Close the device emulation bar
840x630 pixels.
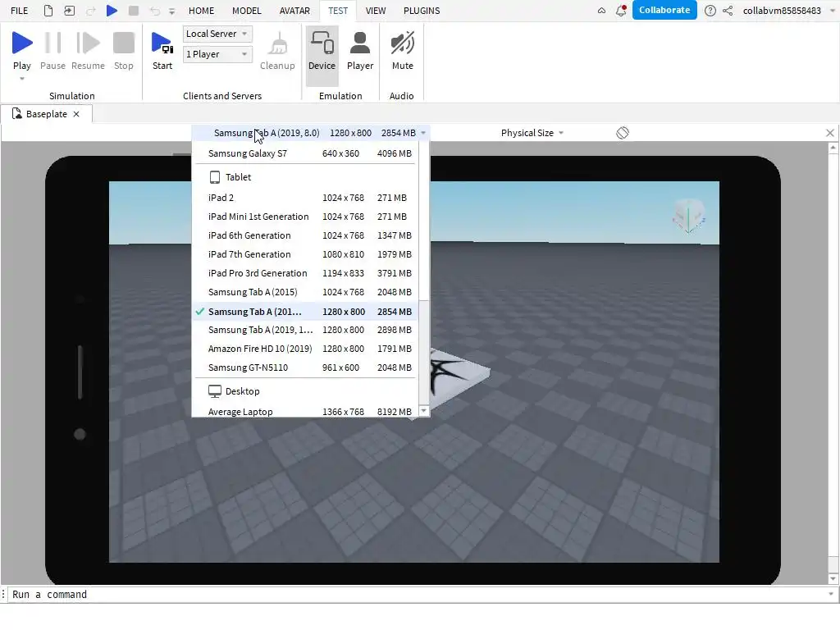[830, 133]
